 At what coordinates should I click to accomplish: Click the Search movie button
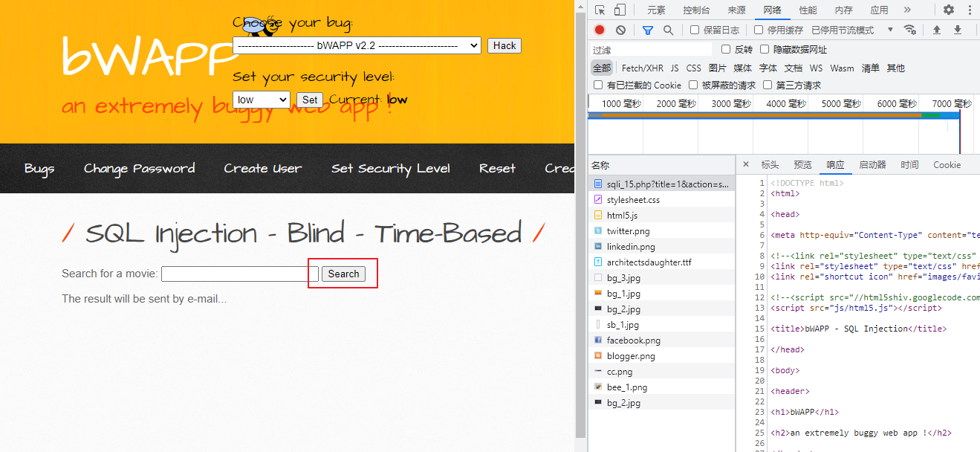click(343, 274)
